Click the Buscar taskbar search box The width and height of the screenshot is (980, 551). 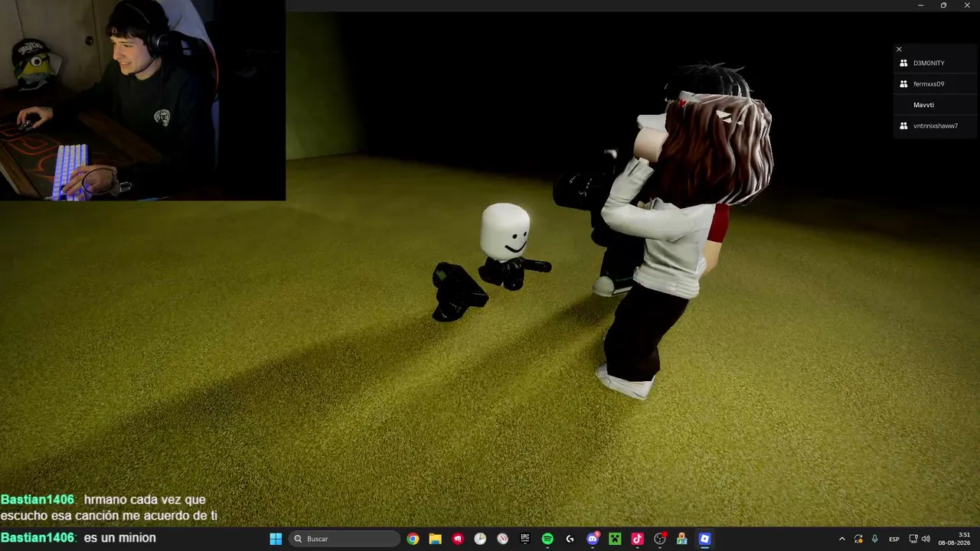coord(344,539)
